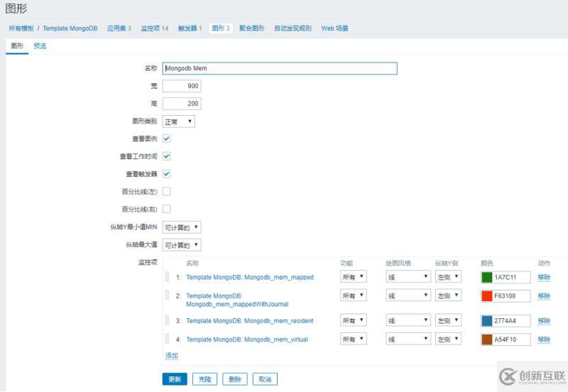Remove the Mongodb_mem_virtual item via 移除
Viewport: 568px width, 392px height.
[544, 339]
